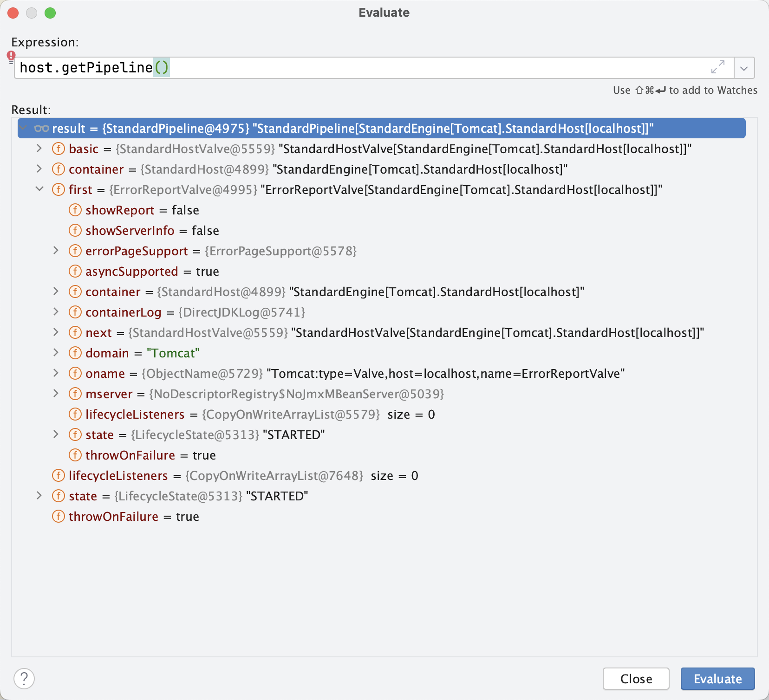769x700 pixels.
Task: Expand the next StandardHostValve node
Action: (x=56, y=332)
